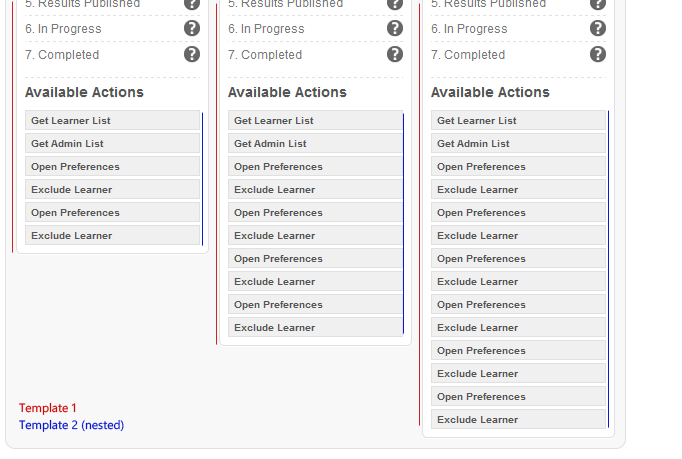Click Get Admin List in left column
The width and height of the screenshot is (682, 459).
point(112,144)
